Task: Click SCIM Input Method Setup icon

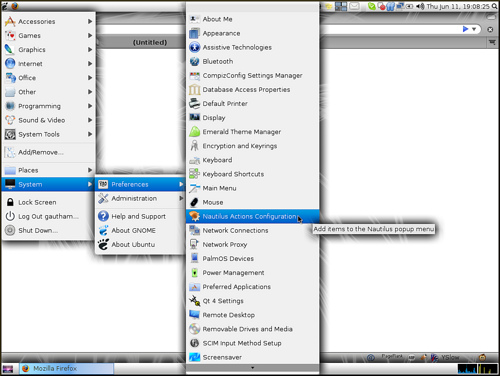Action: pos(194,343)
